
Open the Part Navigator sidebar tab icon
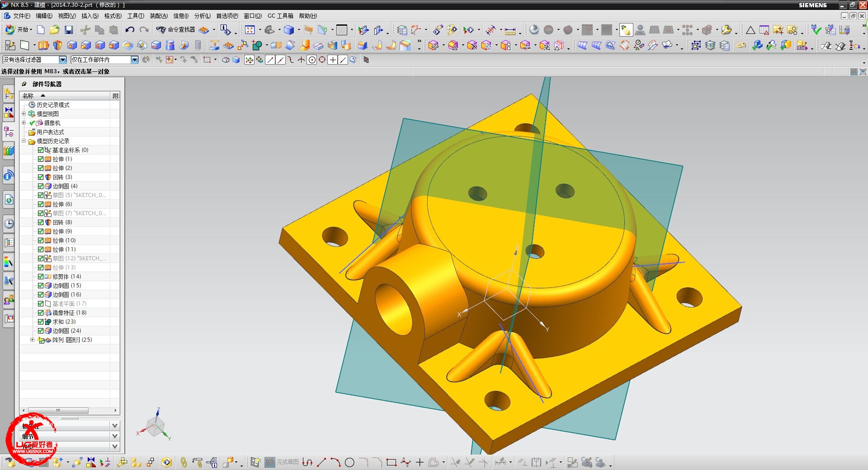click(x=9, y=132)
